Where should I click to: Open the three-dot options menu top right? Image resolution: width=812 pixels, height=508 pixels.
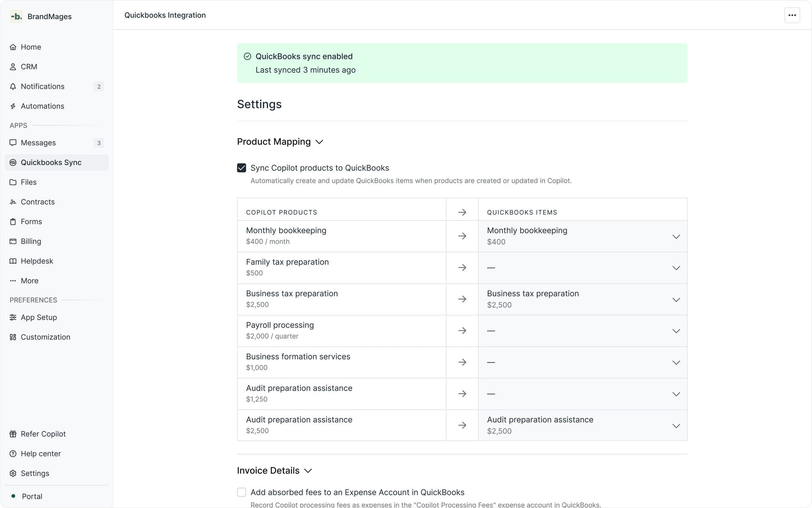point(792,15)
